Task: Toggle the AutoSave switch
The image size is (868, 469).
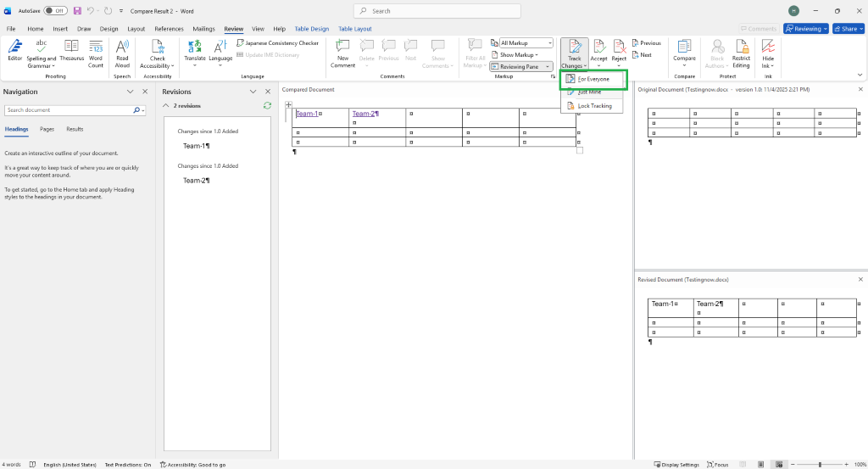Action: pyautogui.click(x=55, y=10)
